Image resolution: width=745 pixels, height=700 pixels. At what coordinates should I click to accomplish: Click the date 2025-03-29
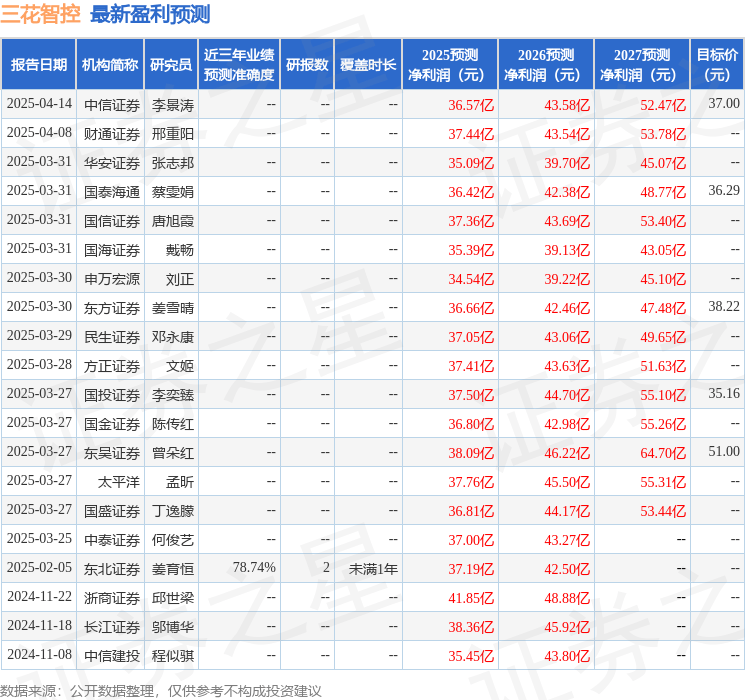pyautogui.click(x=39, y=336)
